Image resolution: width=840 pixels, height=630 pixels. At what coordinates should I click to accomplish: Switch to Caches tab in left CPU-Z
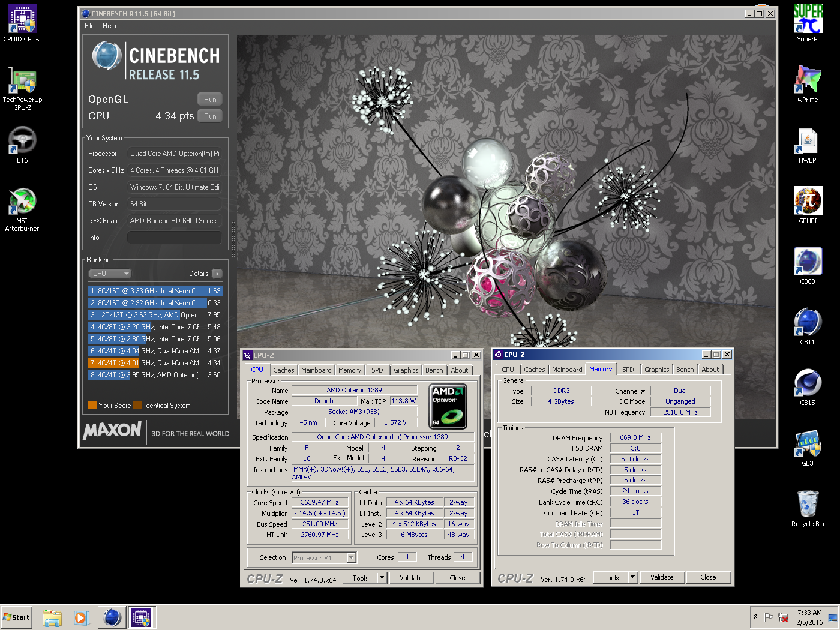284,370
